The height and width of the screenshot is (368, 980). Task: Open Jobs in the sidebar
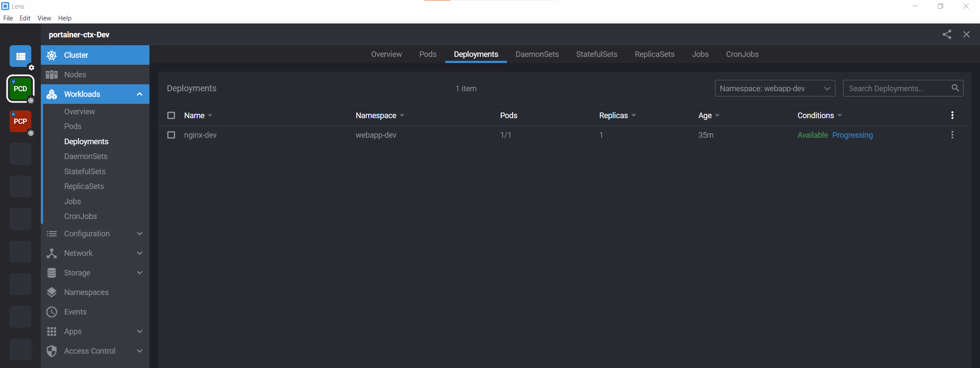tap(73, 202)
